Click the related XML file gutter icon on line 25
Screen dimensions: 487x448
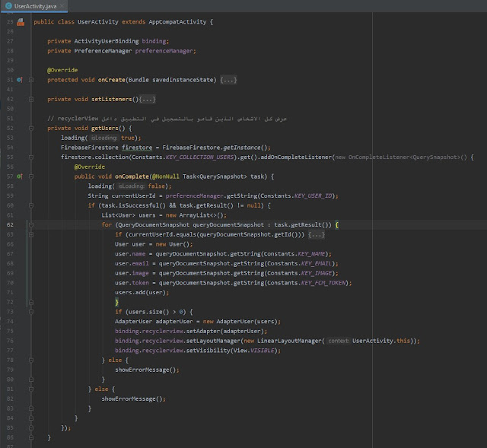tap(21, 23)
